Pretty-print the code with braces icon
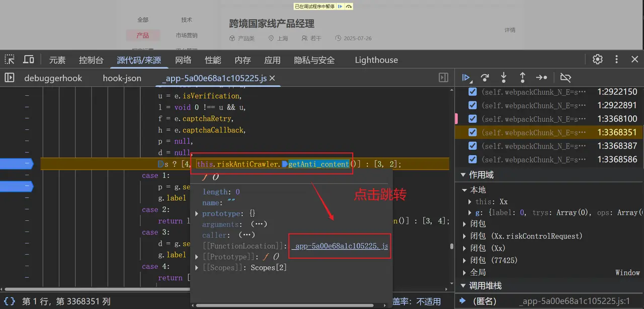 pyautogui.click(x=10, y=301)
